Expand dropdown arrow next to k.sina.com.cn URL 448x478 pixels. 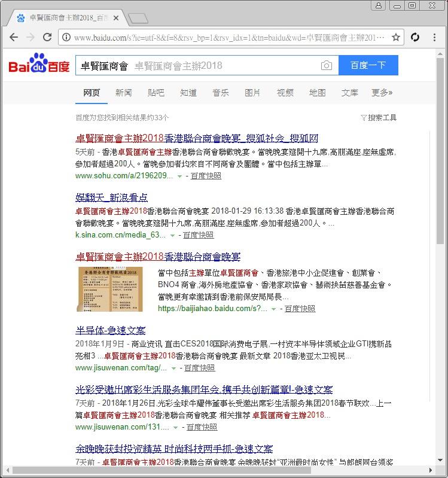tap(172, 235)
